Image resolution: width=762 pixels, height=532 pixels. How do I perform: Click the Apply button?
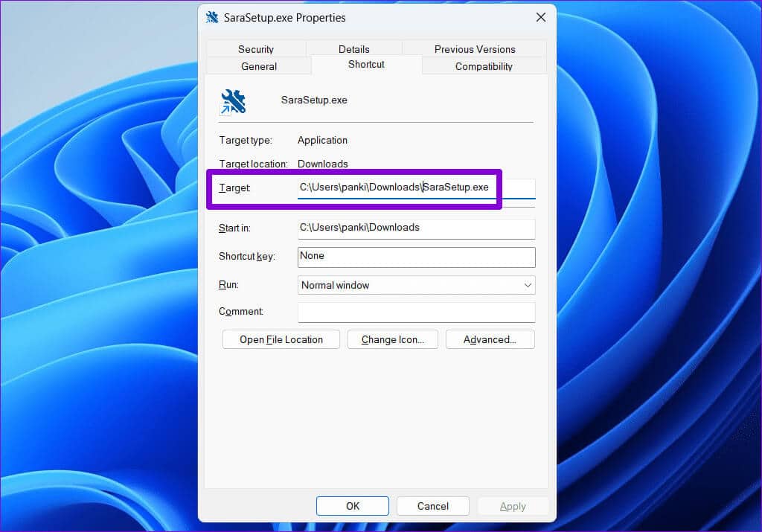coord(513,506)
